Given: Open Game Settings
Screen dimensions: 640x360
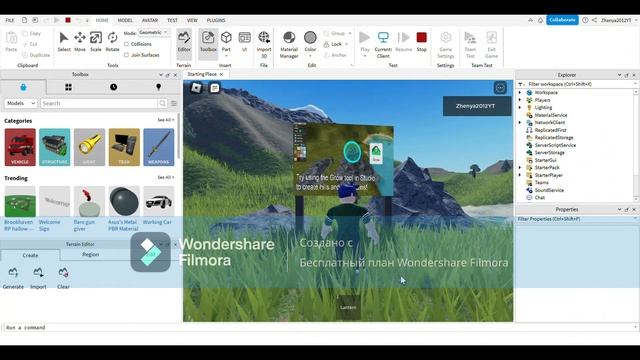Looking at the screenshot, I should click(x=446, y=44).
